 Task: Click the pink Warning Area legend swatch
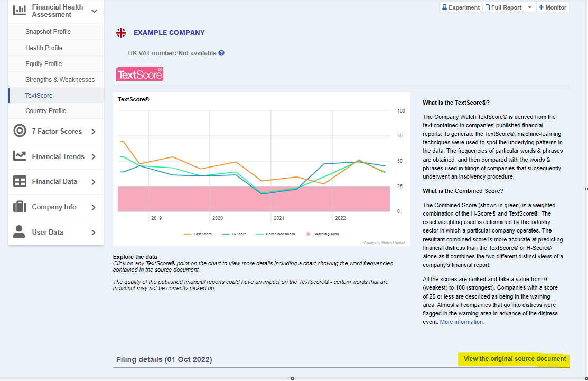click(x=309, y=234)
